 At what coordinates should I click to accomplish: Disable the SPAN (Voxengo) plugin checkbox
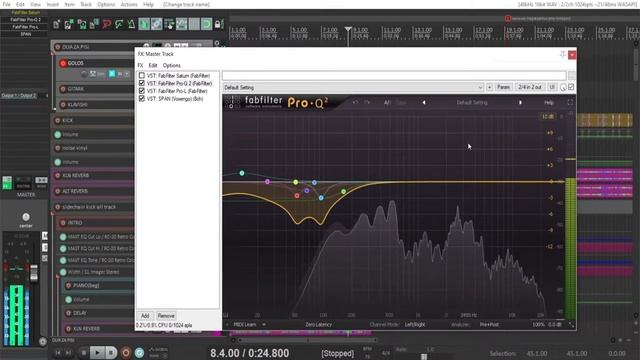point(142,98)
